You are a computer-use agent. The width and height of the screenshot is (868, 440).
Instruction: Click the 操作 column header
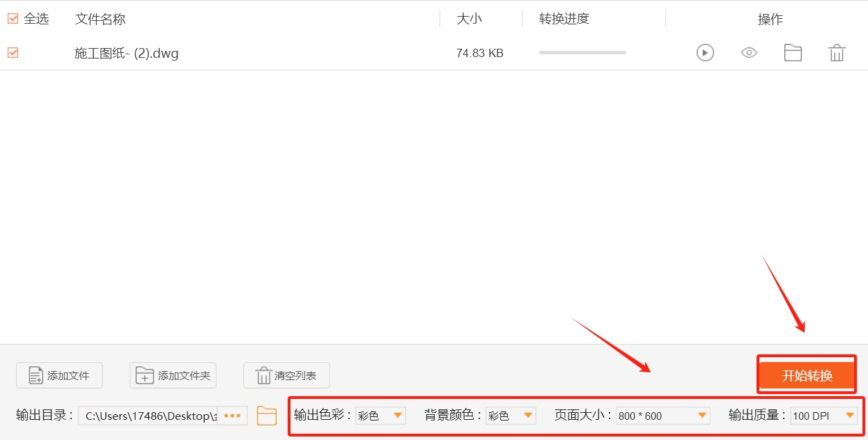click(770, 19)
